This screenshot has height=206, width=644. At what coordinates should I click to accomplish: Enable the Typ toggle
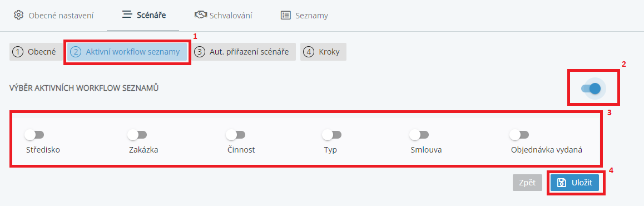(x=332, y=134)
